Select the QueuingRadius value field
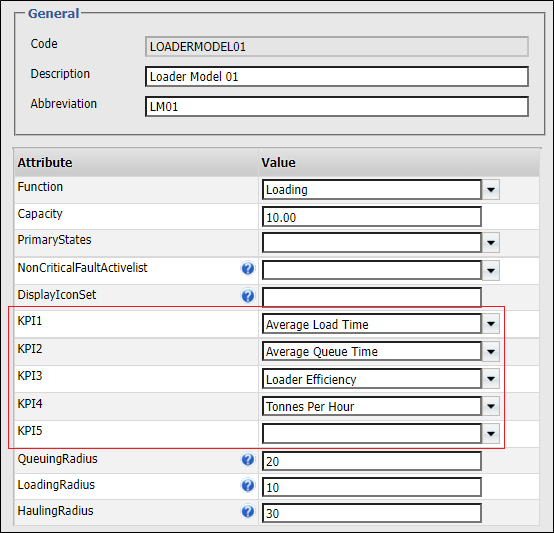554x533 pixels. pyautogui.click(x=372, y=461)
